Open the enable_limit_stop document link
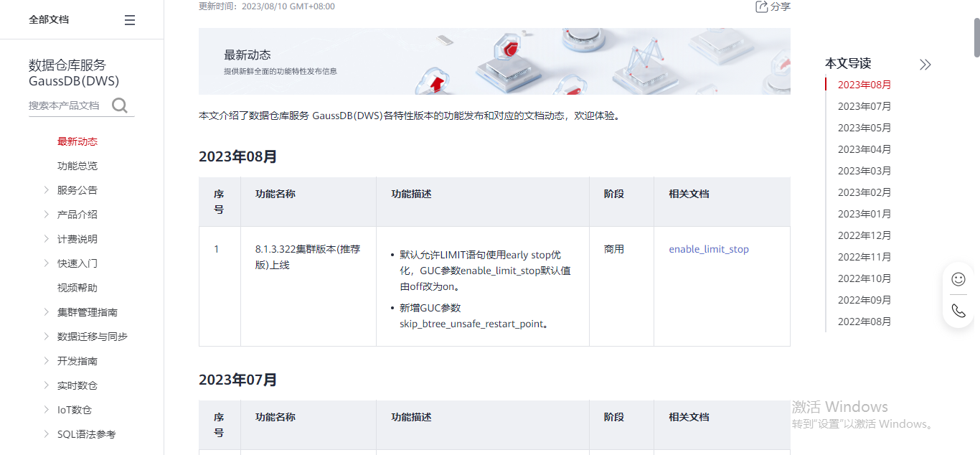Image resolution: width=980 pixels, height=455 pixels. pos(709,249)
